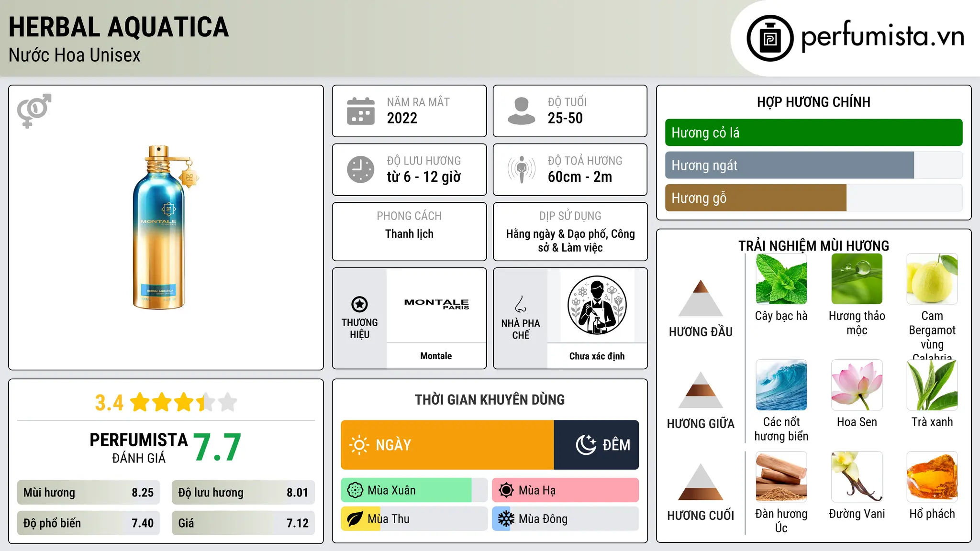Click the snowflake icon for Mùa Đông
The width and height of the screenshot is (980, 551).
[x=506, y=519]
